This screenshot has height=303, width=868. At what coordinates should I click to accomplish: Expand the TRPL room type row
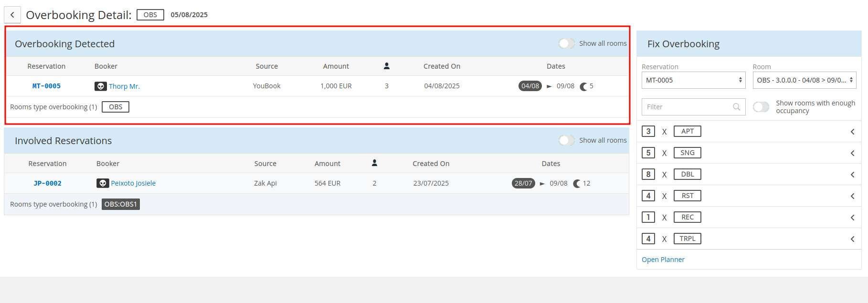[852, 239]
